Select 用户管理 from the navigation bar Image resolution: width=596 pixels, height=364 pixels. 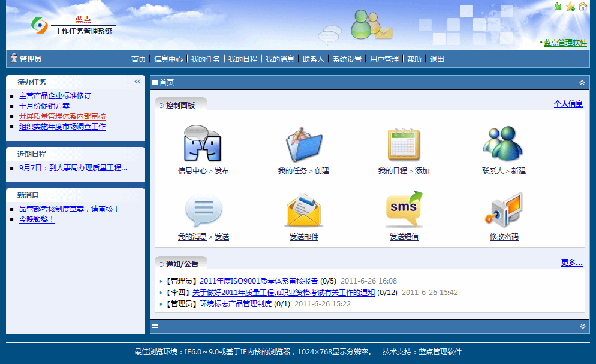(x=384, y=59)
